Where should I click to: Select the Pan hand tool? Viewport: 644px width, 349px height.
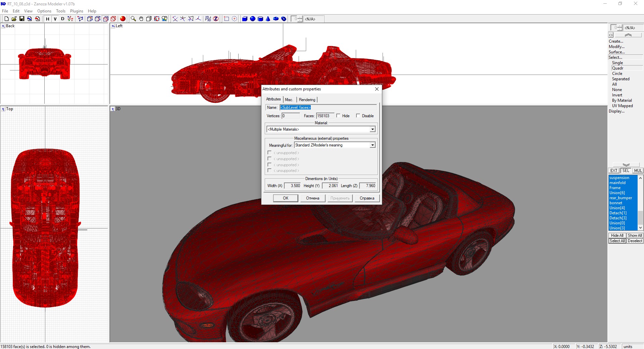(x=141, y=19)
